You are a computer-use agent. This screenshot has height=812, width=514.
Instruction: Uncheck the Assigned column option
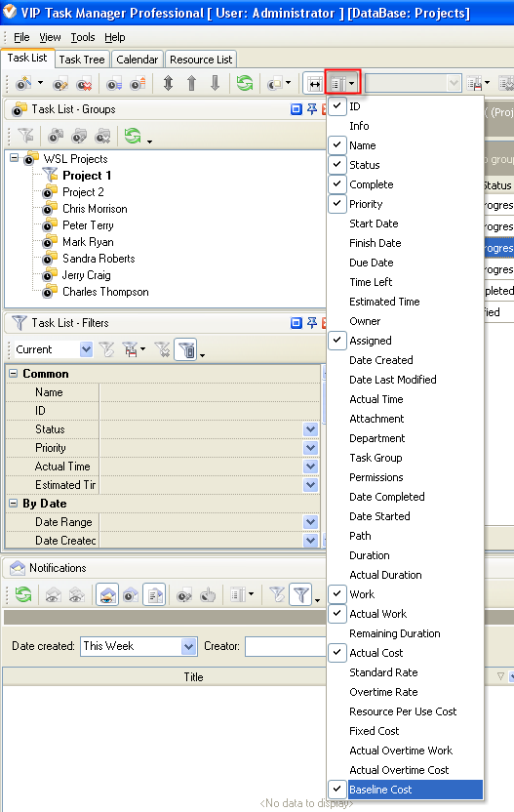pyautogui.click(x=336, y=341)
